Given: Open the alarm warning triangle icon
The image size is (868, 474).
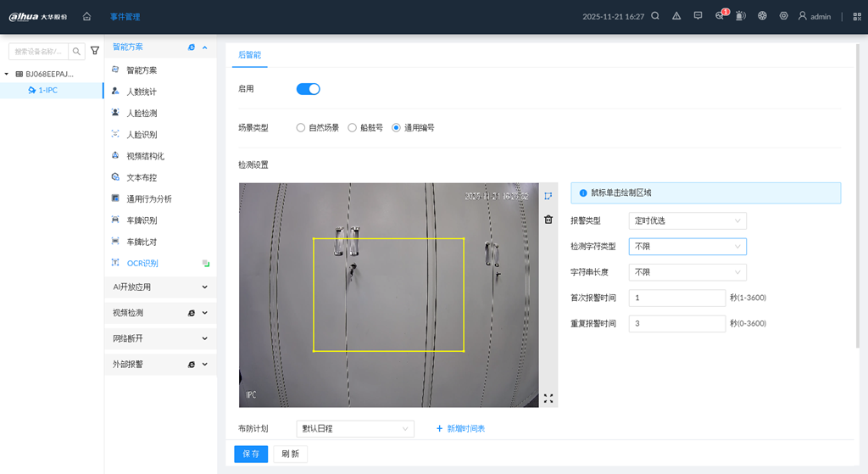Looking at the screenshot, I should (x=676, y=16).
